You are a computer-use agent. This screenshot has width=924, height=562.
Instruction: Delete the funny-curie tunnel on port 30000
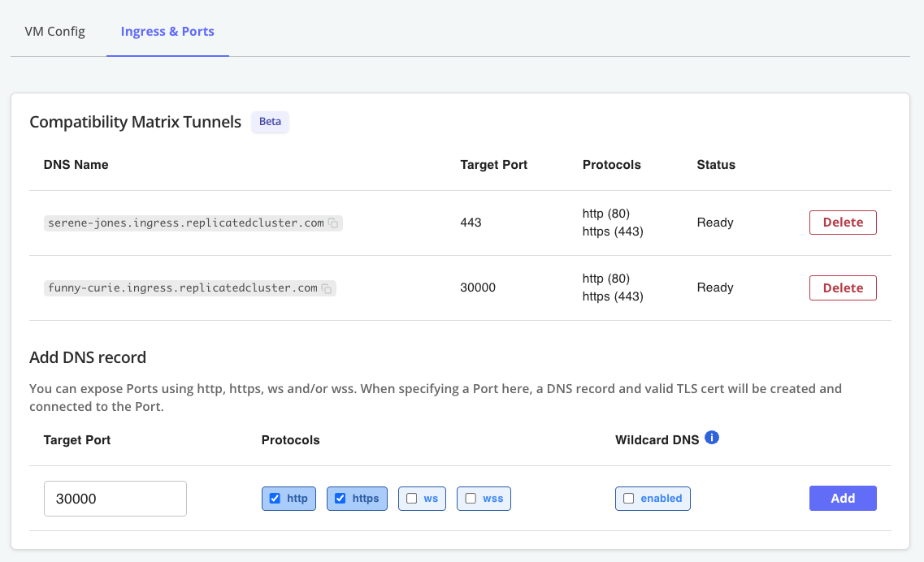tap(843, 287)
